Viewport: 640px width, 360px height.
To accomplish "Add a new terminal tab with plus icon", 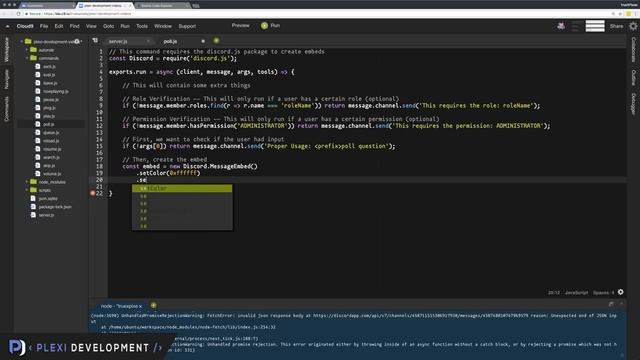I will coord(153,305).
